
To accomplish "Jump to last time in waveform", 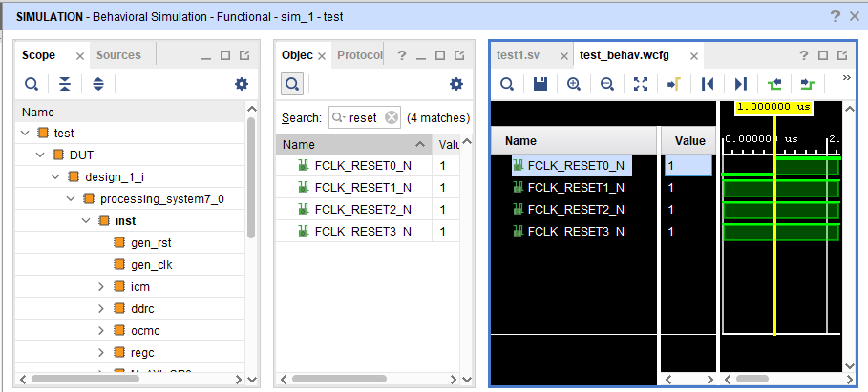I will 741,84.
